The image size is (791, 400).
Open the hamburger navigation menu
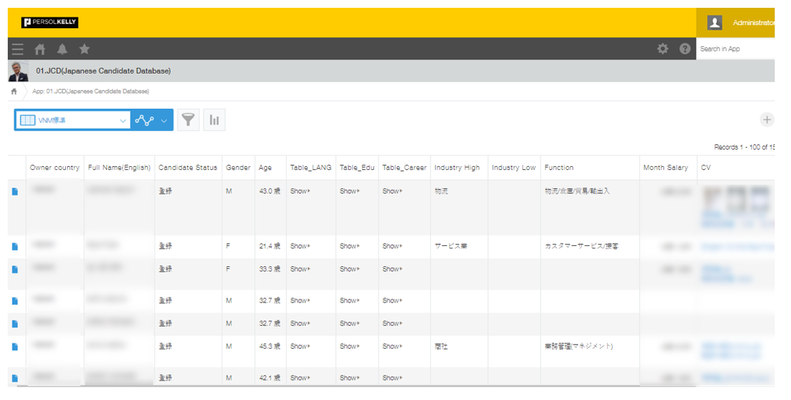click(17, 48)
